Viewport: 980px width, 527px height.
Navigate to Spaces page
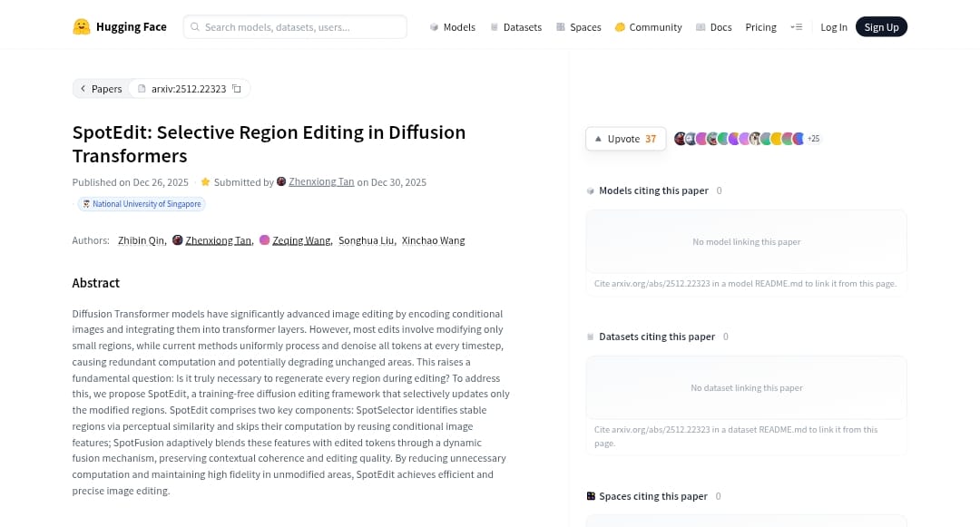click(x=578, y=27)
